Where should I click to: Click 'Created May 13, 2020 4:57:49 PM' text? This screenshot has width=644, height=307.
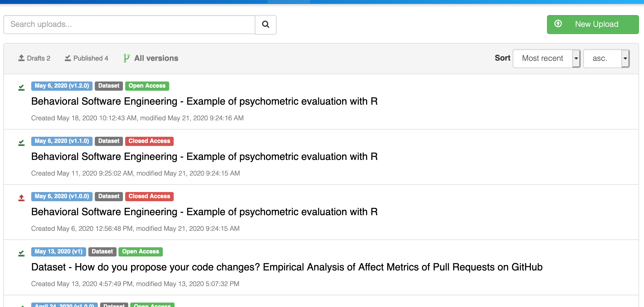tap(82, 284)
